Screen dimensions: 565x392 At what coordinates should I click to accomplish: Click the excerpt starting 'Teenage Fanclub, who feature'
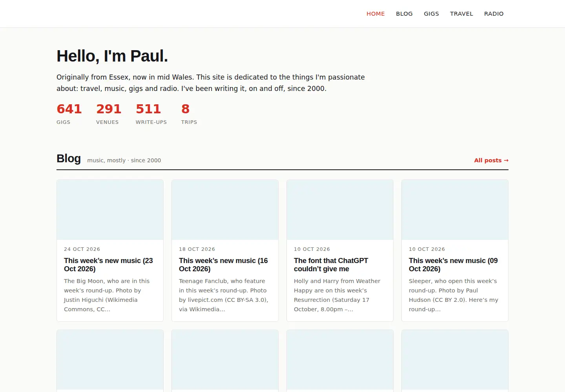click(224, 295)
